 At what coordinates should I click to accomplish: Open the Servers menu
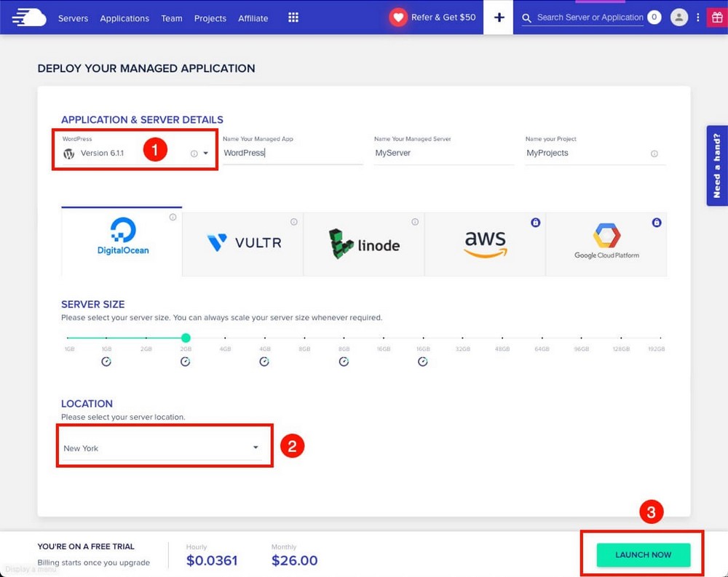click(73, 18)
